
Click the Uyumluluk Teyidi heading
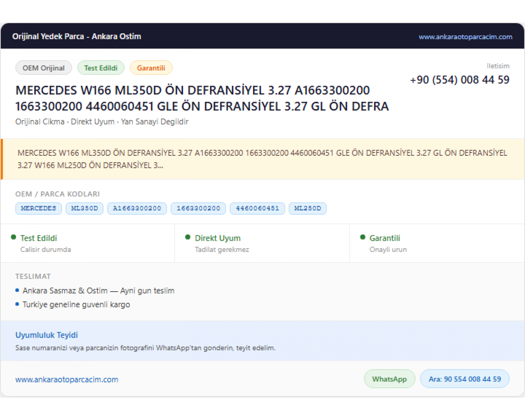[47, 335]
